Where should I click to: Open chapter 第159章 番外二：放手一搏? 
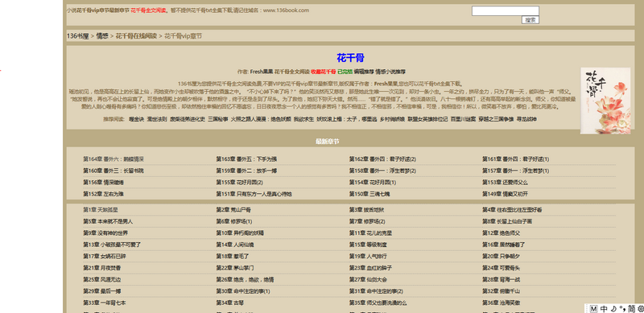tap(246, 171)
